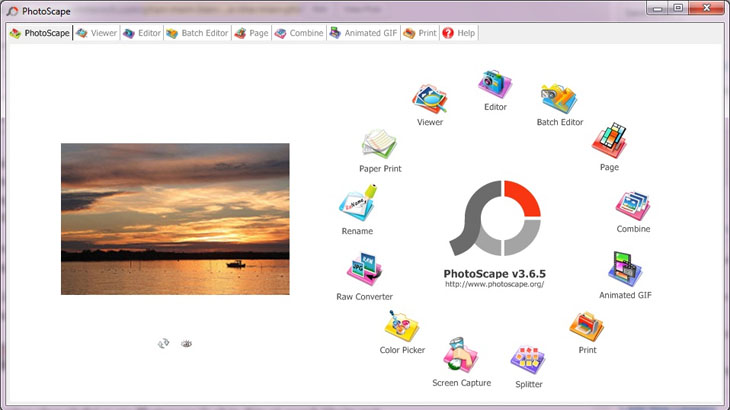Image resolution: width=730 pixels, height=410 pixels.
Task: Click the Rename tool icon
Action: pos(358,203)
